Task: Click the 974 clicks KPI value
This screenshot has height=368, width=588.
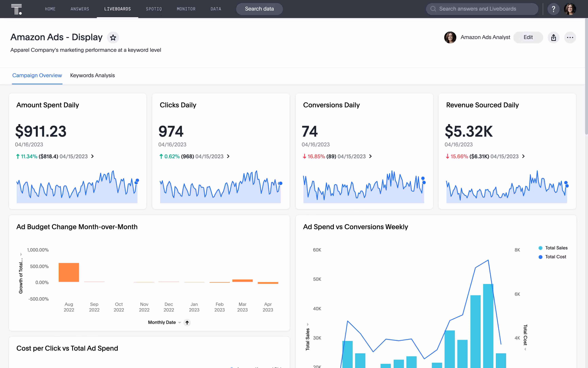Action: pyautogui.click(x=171, y=131)
